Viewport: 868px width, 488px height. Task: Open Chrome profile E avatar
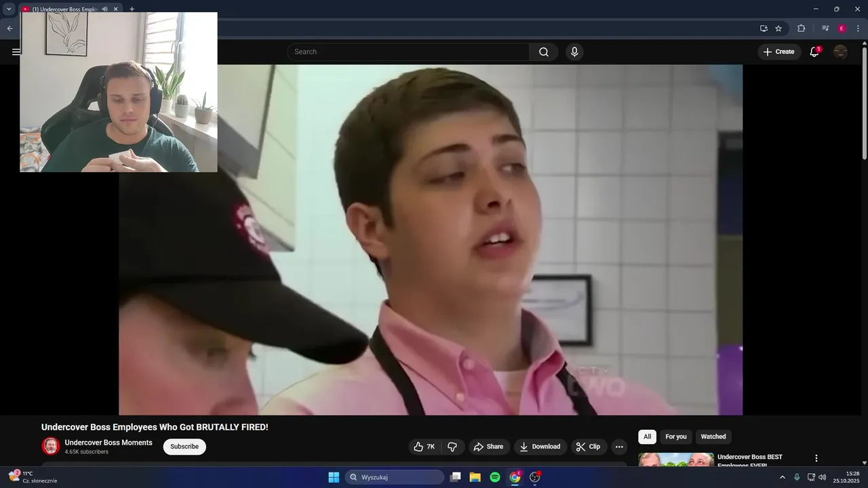click(842, 28)
